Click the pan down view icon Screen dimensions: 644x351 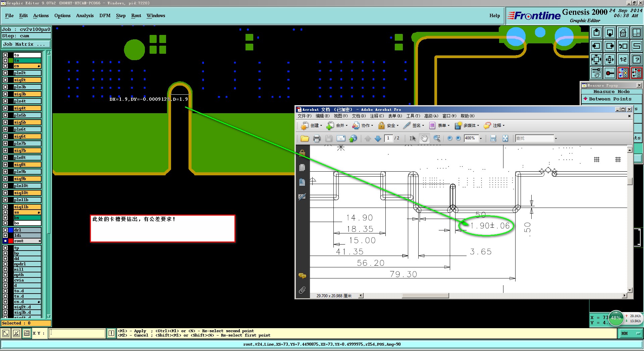click(610, 33)
